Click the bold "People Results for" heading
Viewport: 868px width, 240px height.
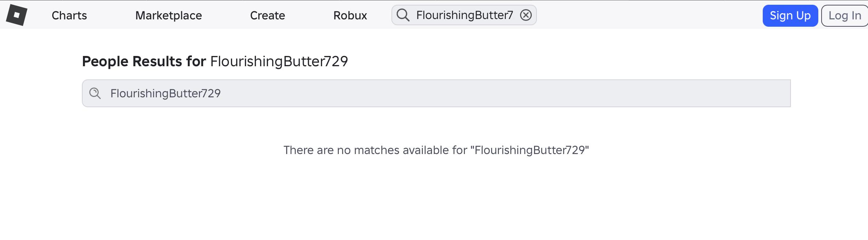click(x=144, y=61)
